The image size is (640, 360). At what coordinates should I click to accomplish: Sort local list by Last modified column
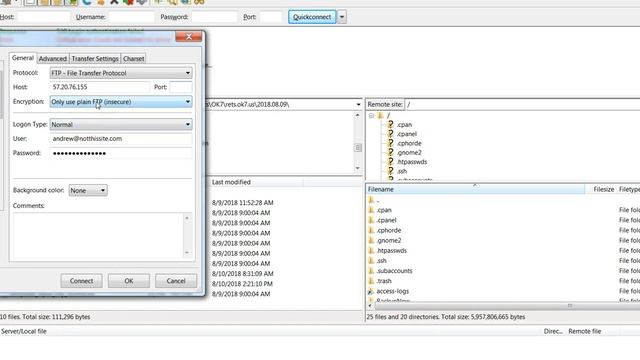coord(256,182)
